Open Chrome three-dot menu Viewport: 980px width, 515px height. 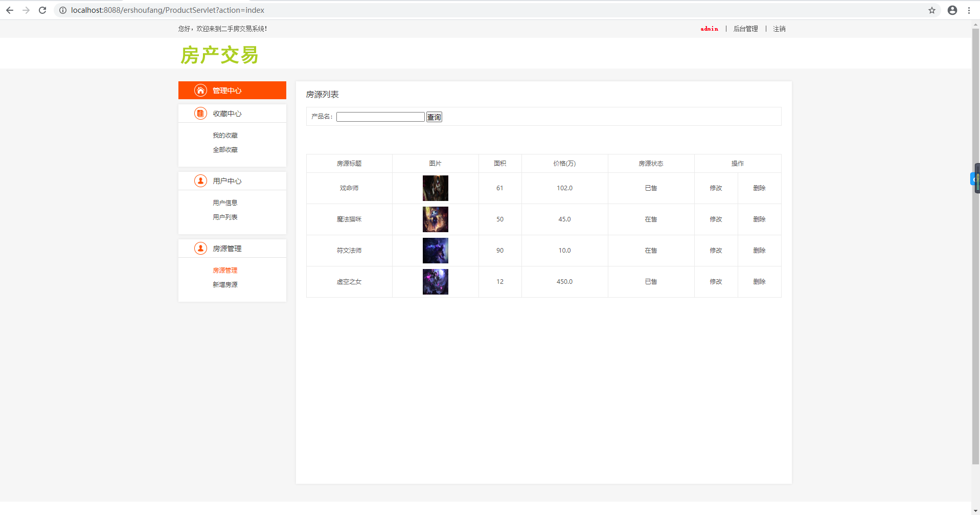point(969,10)
